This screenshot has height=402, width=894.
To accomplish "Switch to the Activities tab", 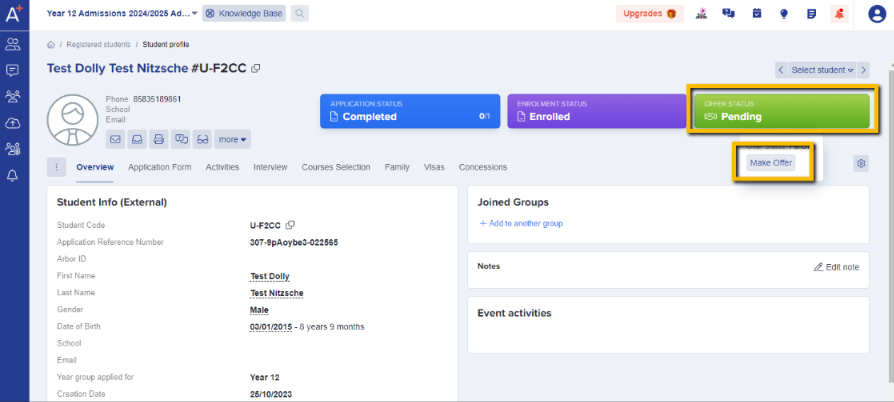I will point(222,167).
